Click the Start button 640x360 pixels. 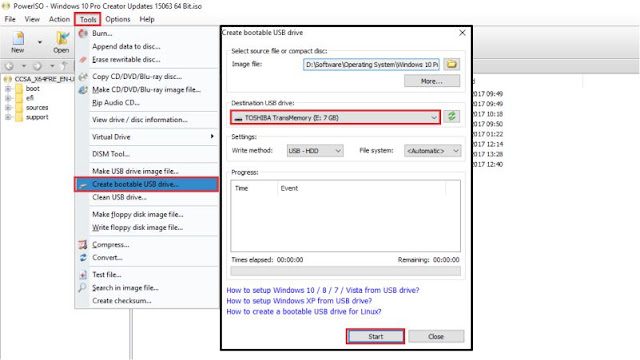tap(375, 336)
